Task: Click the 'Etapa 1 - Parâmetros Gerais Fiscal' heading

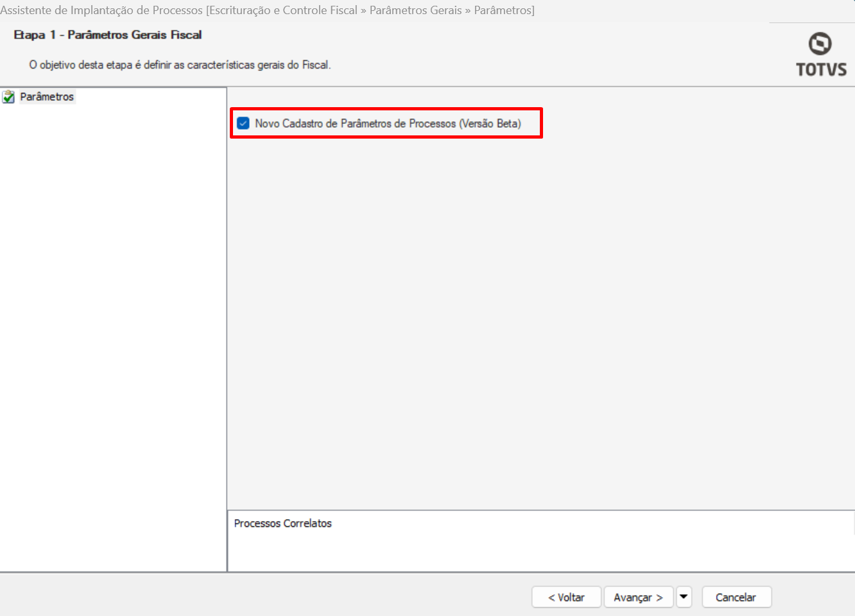Action: coord(108,35)
